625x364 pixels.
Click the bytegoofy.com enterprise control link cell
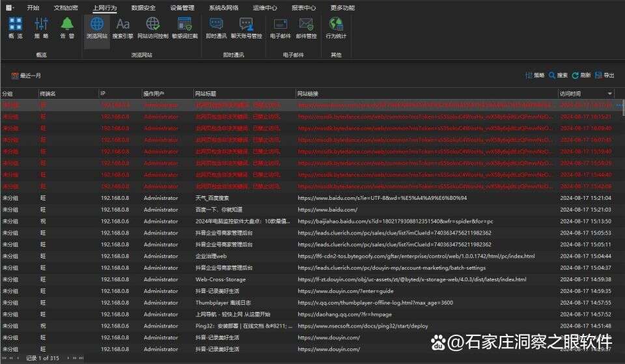pos(416,257)
